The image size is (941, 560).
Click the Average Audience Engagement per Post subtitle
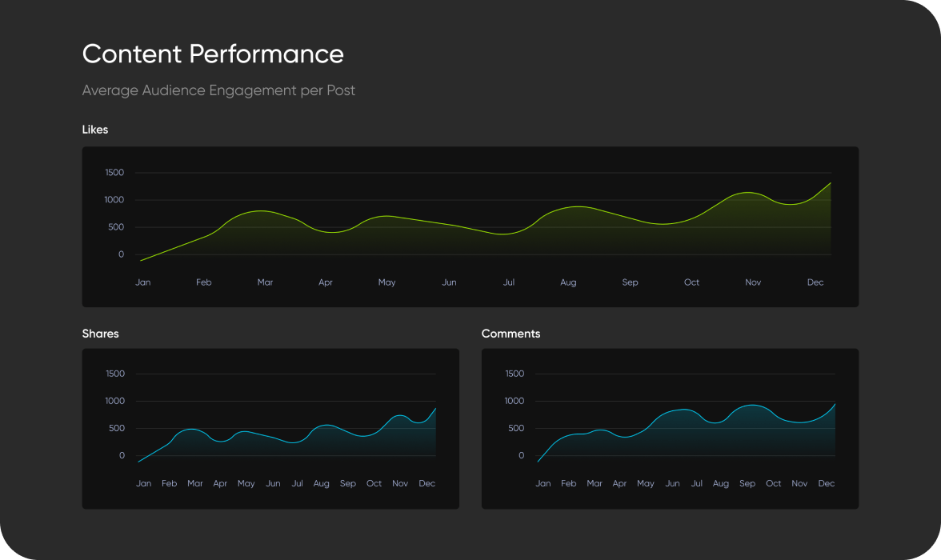218,90
